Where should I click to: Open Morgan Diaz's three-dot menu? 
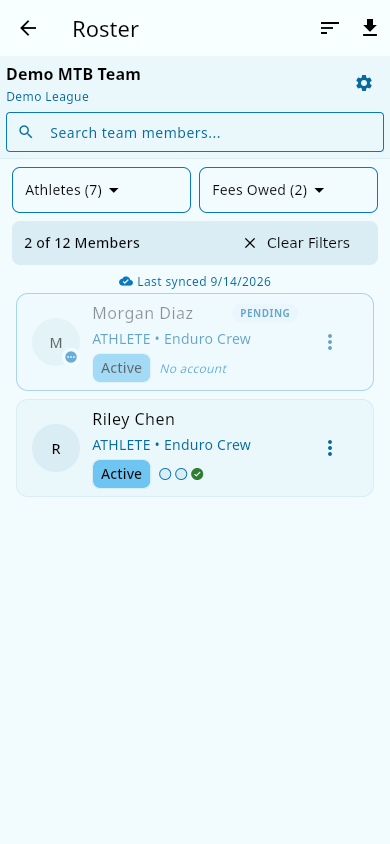(330, 342)
